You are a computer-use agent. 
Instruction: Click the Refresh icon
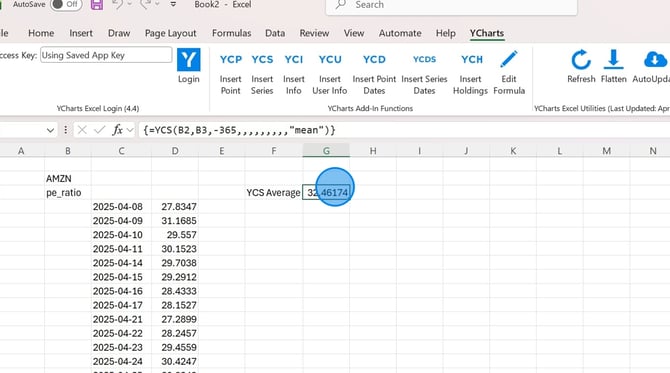tap(581, 60)
